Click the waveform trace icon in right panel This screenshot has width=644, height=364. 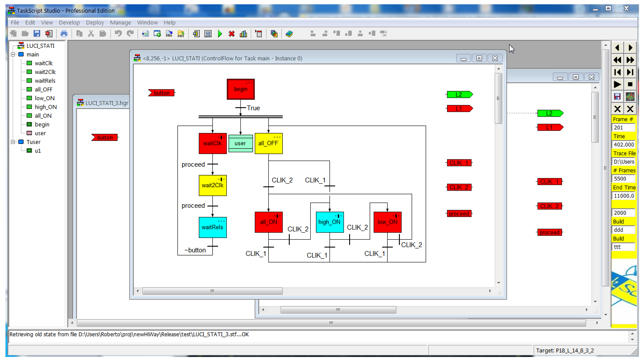pos(630,97)
